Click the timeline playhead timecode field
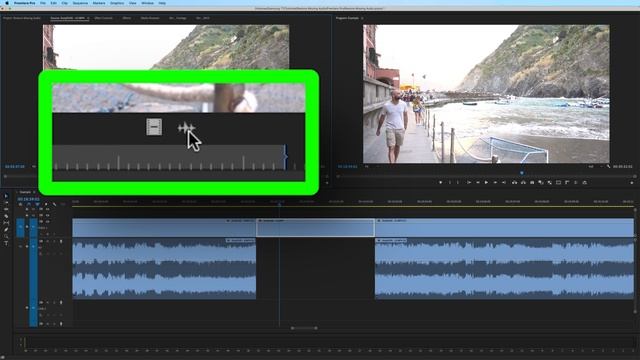Screen dimensions: 640x360 29,199
